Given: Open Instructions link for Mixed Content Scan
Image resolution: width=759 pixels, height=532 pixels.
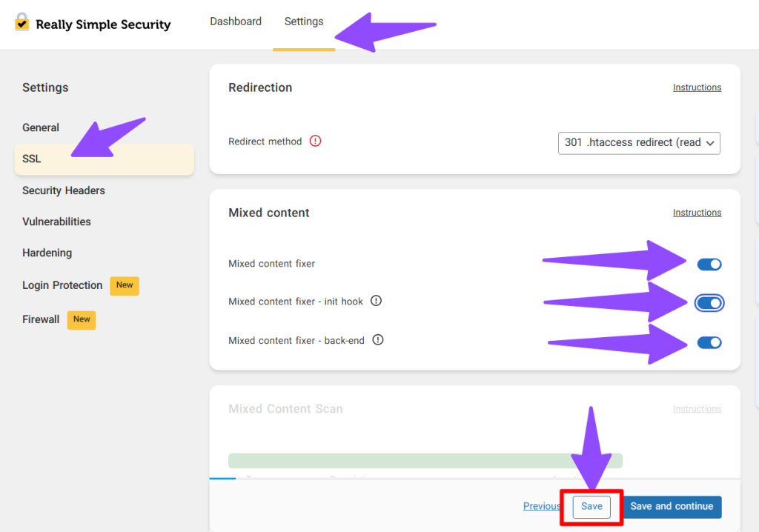Looking at the screenshot, I should click(697, 408).
